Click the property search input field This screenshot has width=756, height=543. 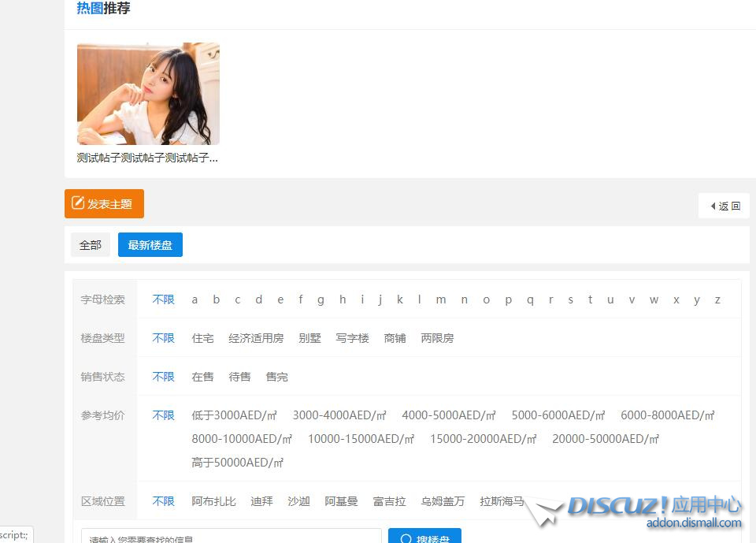click(231, 537)
